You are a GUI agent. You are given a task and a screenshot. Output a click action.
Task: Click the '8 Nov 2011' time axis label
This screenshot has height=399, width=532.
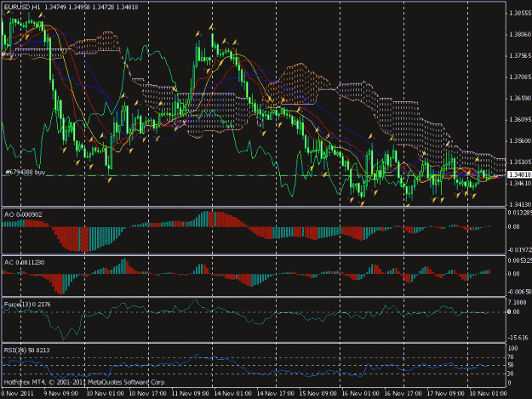coord(17,394)
